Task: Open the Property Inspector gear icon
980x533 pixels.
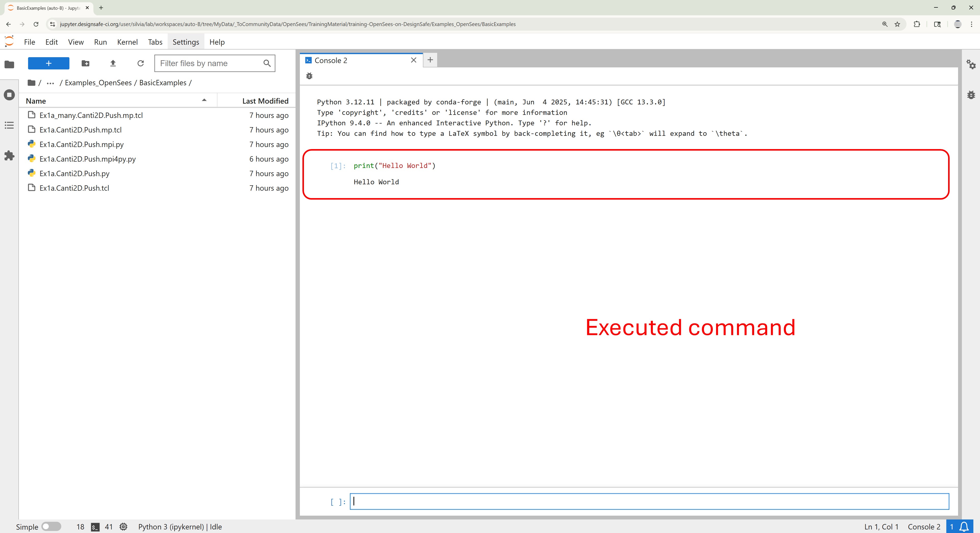Action: coord(971,64)
